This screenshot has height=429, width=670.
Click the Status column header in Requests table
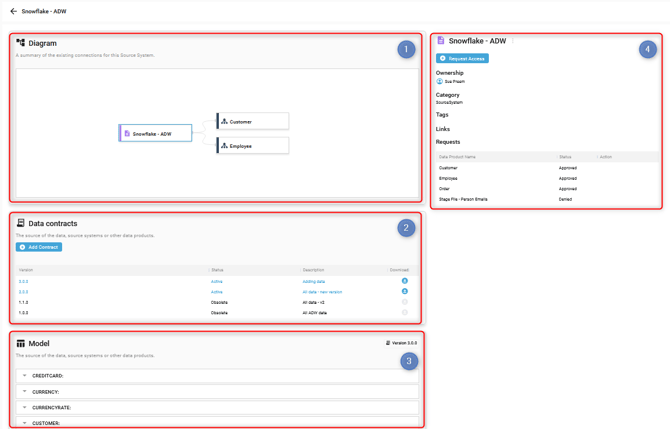click(x=565, y=157)
